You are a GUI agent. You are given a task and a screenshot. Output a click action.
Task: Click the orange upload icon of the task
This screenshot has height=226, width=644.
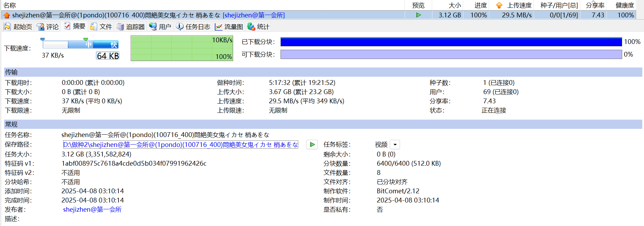[6, 15]
